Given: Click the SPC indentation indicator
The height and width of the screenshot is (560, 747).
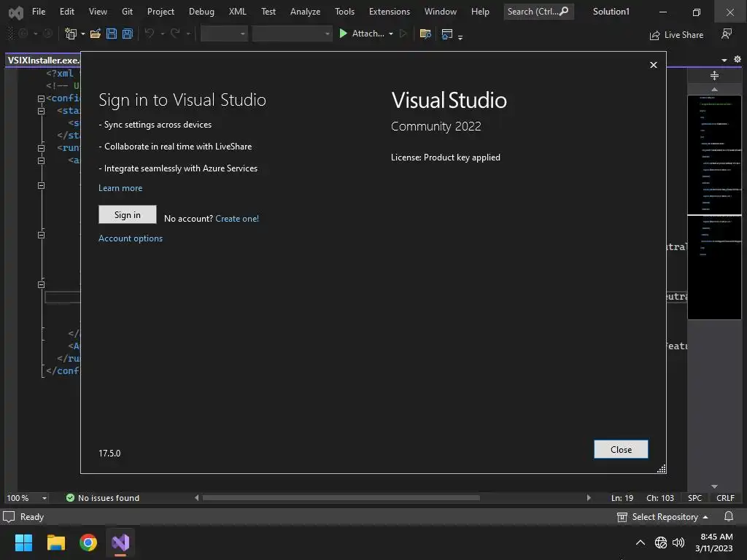Looking at the screenshot, I should tap(694, 498).
